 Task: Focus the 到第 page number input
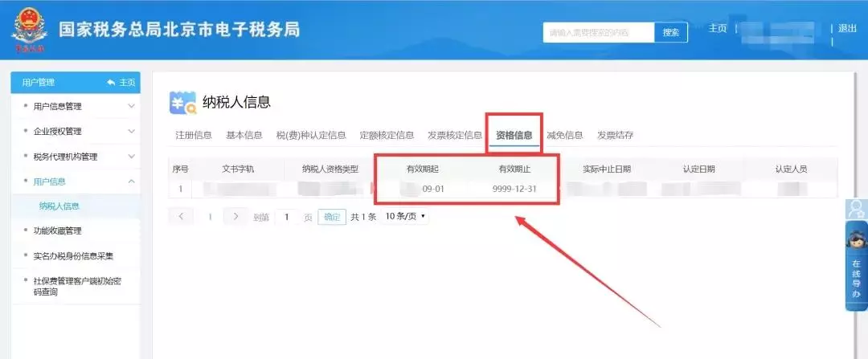coord(287,217)
